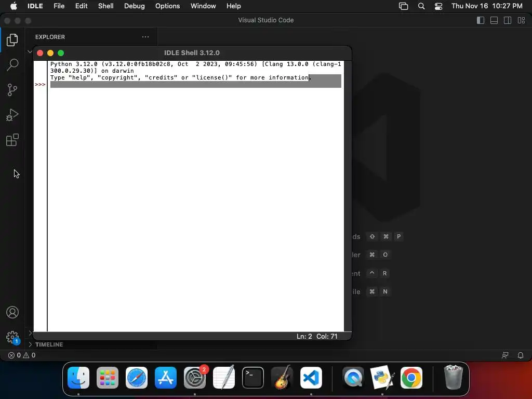Toggle the Primary Side Bar in VS Code
Viewport: 532px width, 399px height.
481,20
